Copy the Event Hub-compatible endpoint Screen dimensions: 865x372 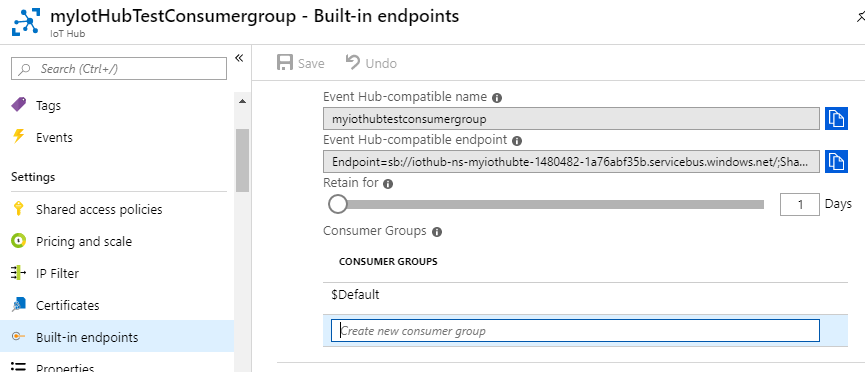[836, 161]
